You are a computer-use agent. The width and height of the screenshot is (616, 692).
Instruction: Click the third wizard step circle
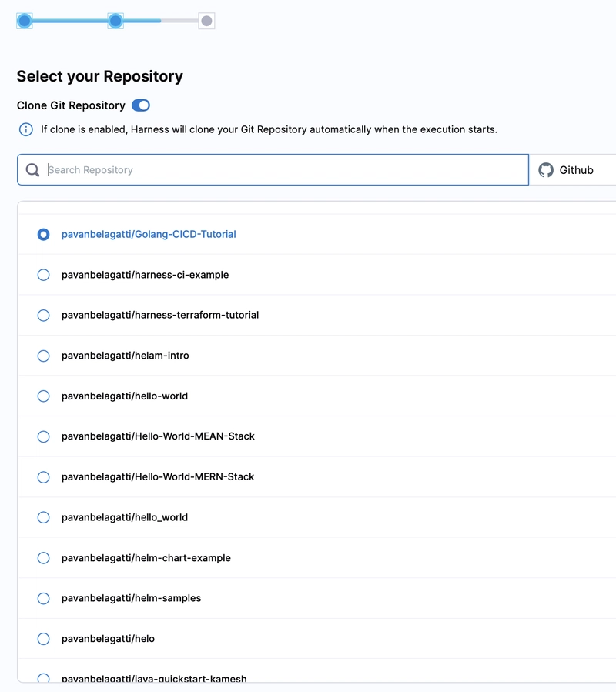206,21
